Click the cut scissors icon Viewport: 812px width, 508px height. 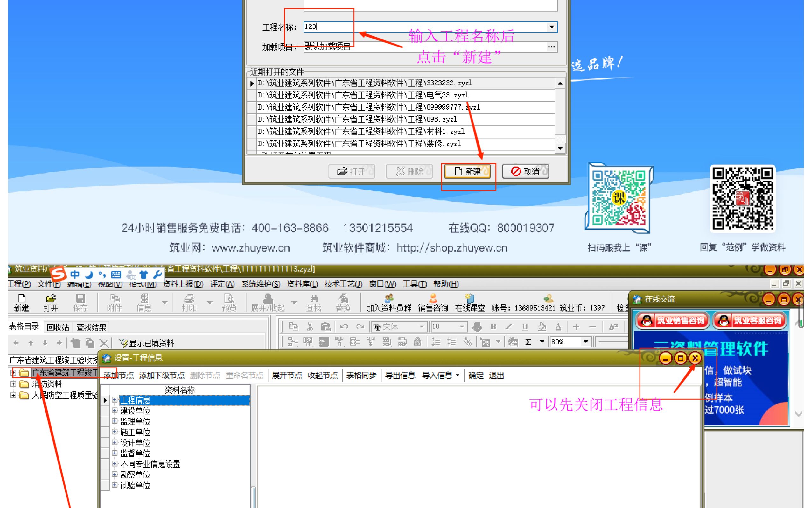310,326
